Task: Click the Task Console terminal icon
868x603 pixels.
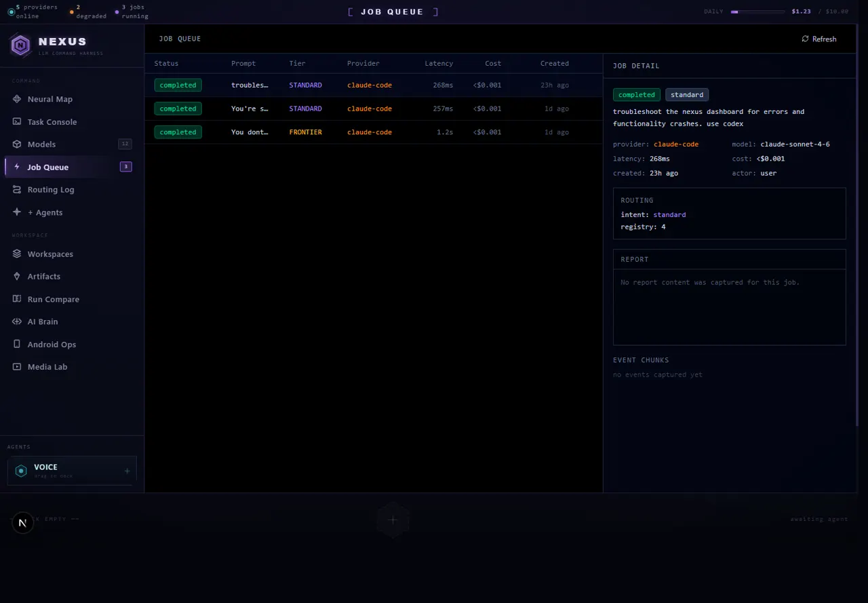Action: tap(17, 121)
